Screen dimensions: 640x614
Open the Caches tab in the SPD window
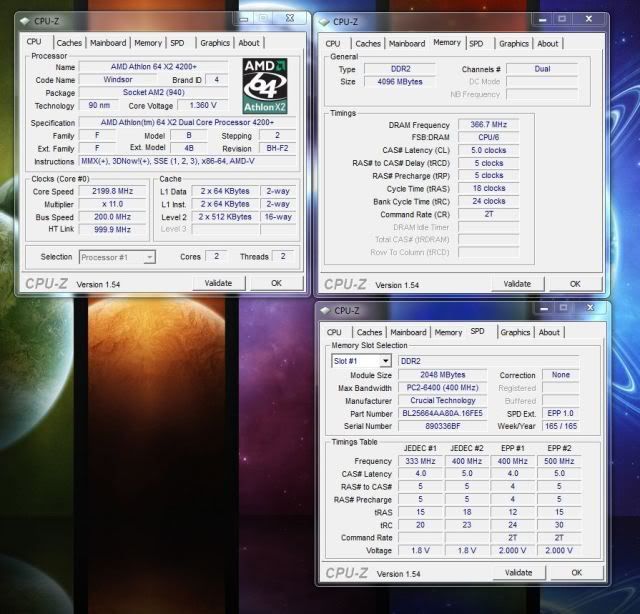[x=369, y=332]
